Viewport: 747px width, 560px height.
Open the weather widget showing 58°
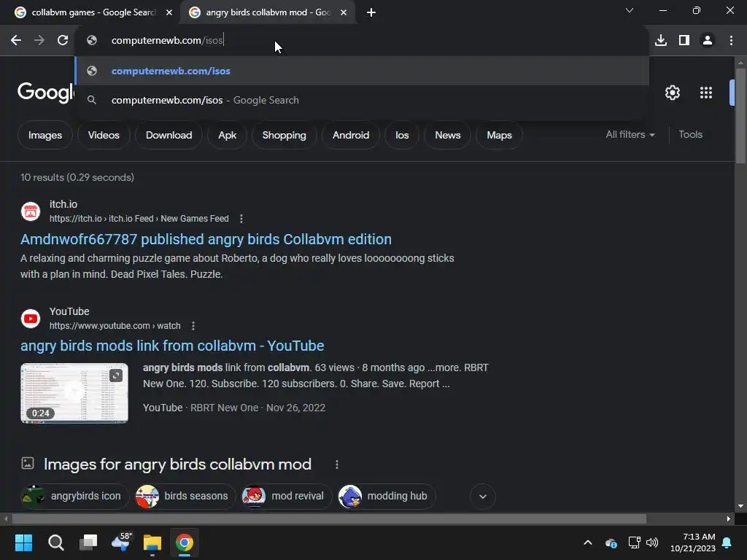click(x=121, y=542)
